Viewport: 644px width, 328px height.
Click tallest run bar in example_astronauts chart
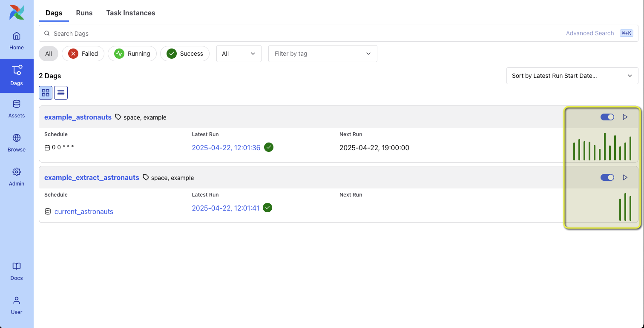(x=605, y=146)
